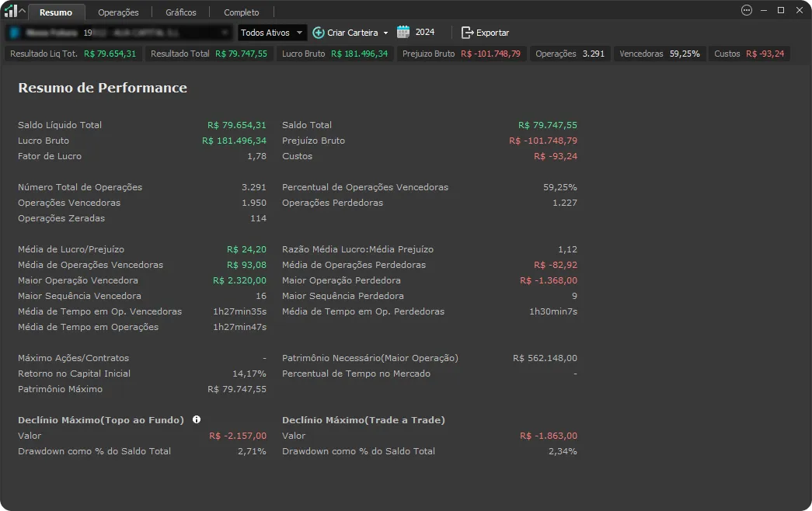Click the Exportar button label

[x=493, y=33]
